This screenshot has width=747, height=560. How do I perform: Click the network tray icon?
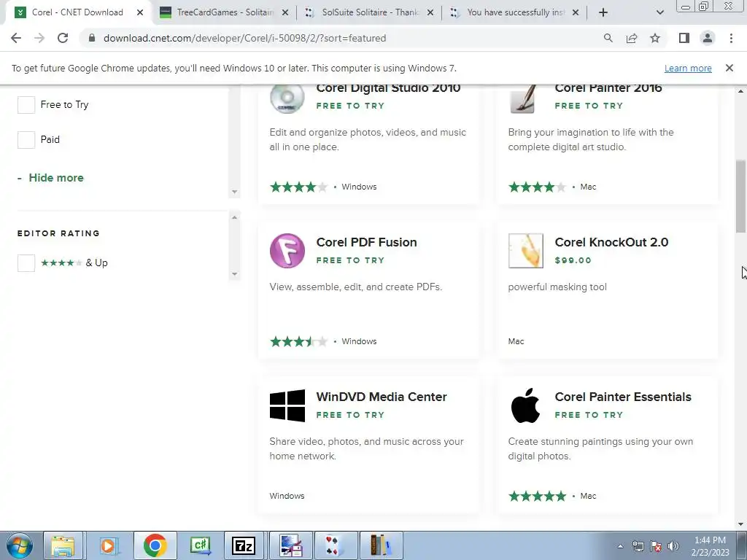(638, 546)
